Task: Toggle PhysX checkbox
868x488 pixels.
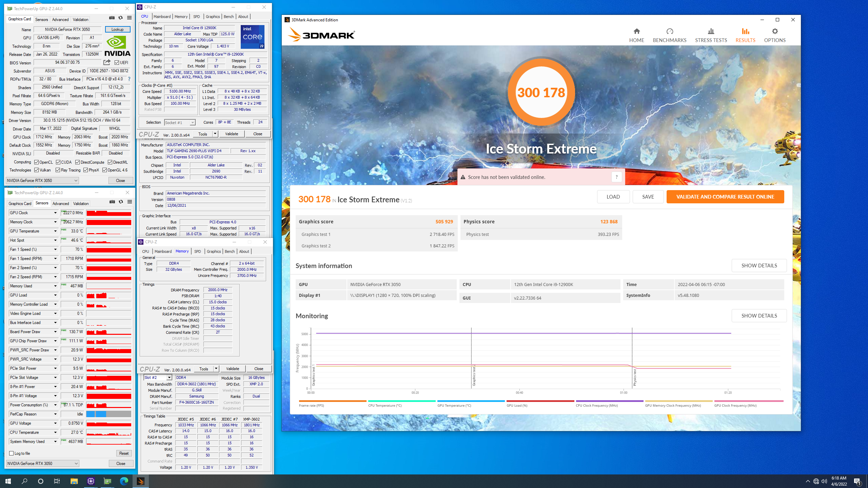Action: pos(86,170)
